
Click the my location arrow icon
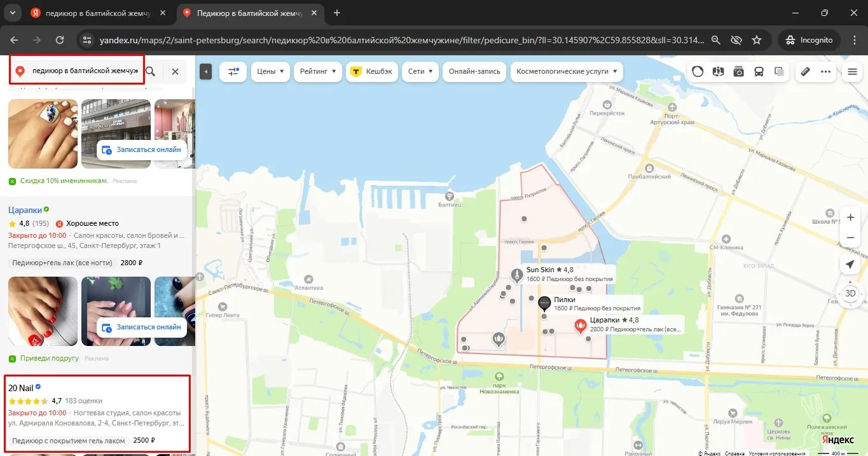(x=850, y=265)
